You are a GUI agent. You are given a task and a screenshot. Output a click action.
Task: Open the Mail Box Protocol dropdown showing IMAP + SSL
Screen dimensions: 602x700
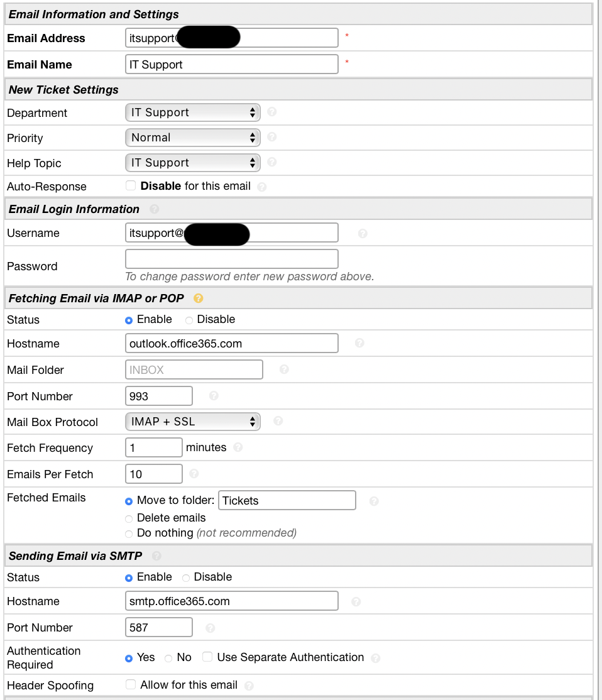(193, 422)
